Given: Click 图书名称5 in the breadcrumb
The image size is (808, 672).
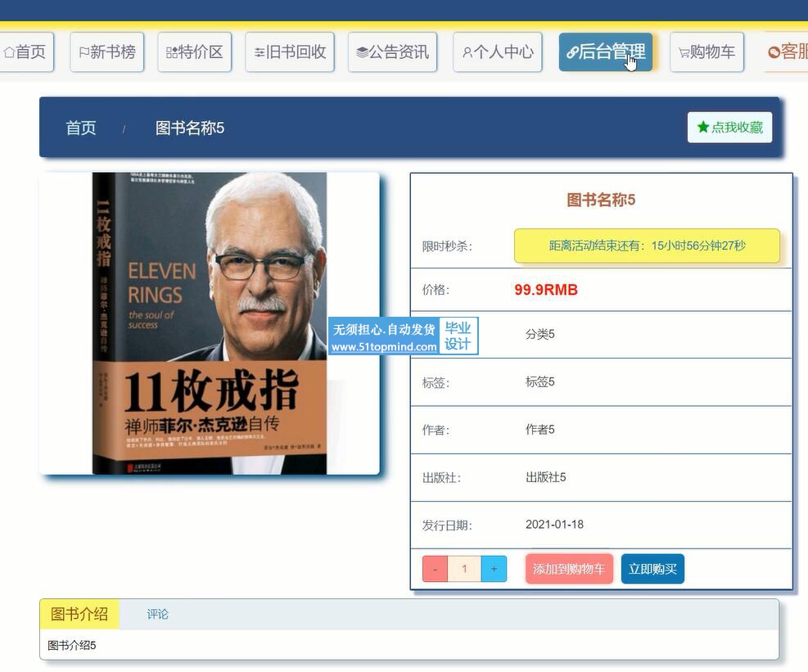Looking at the screenshot, I should pos(190,128).
